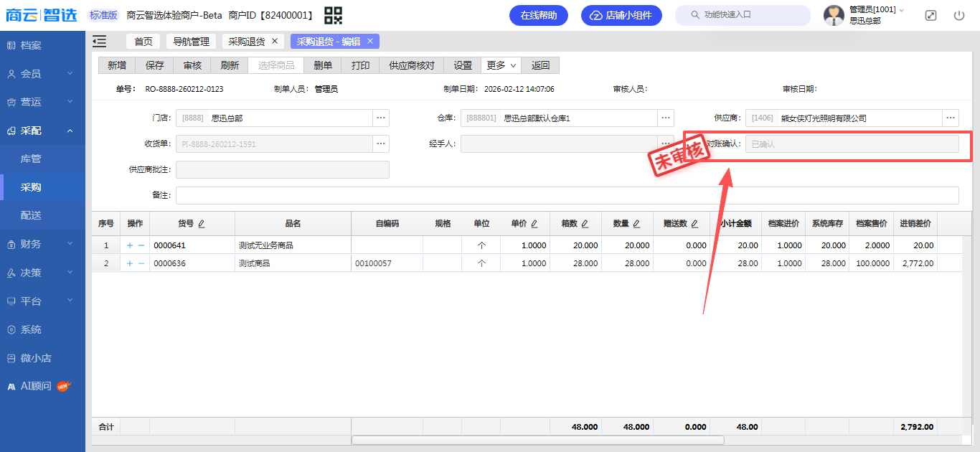Open the 管理员[1001] account dropdown
The image size is (980, 452).
[x=877, y=9]
